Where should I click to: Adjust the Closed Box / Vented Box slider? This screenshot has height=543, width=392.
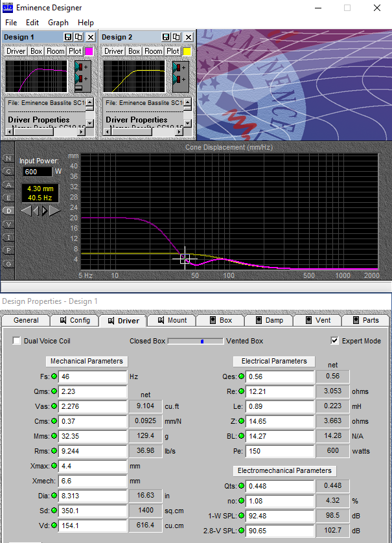coord(196,341)
